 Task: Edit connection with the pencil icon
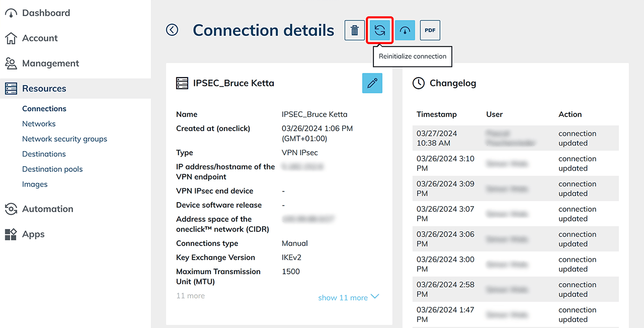pyautogui.click(x=372, y=83)
